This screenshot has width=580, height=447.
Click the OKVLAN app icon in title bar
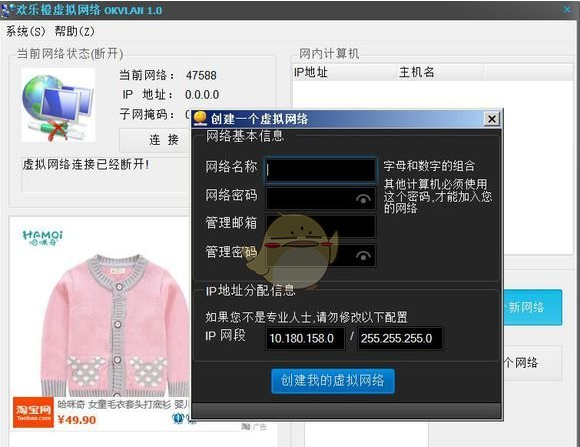[7, 10]
